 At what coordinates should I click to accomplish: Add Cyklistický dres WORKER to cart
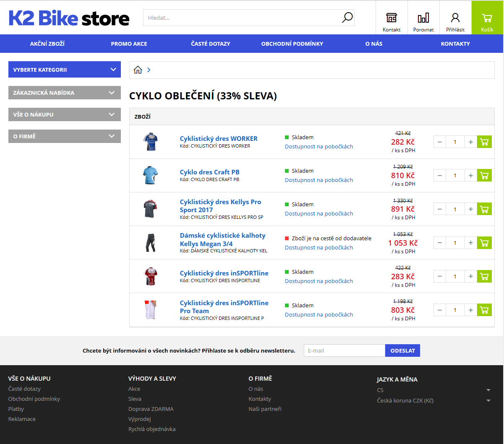coord(484,142)
